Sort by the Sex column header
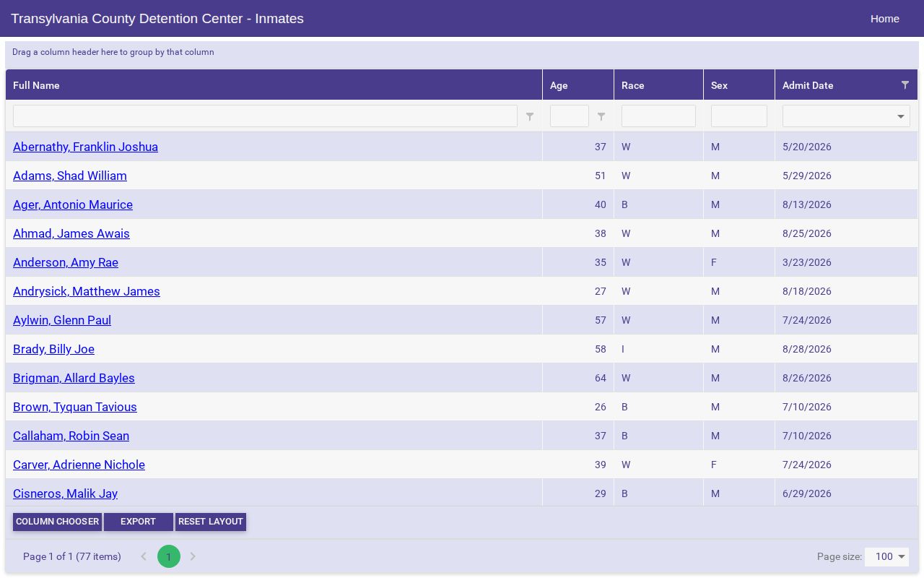This screenshot has height=578, width=924. tap(739, 85)
